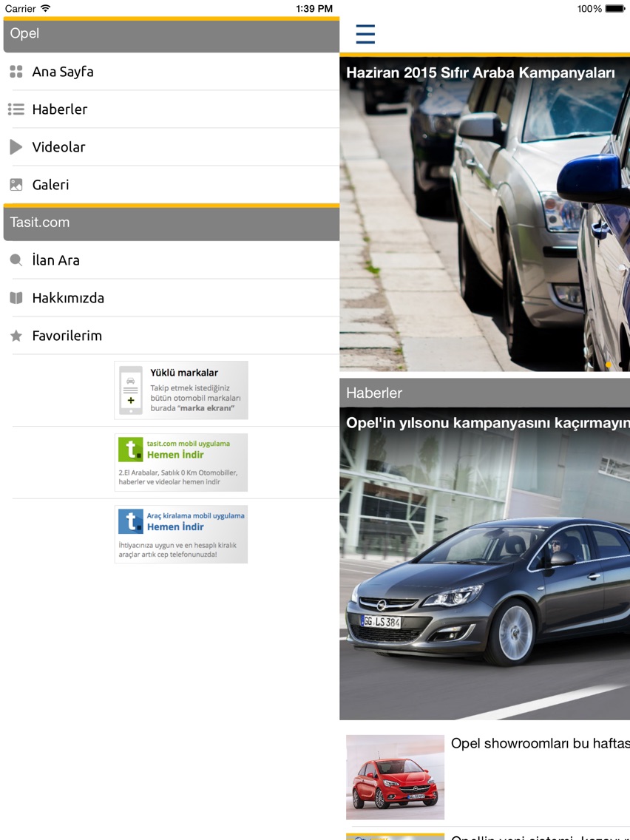Click the Galeri picture icon
The image size is (630, 840).
(16, 185)
